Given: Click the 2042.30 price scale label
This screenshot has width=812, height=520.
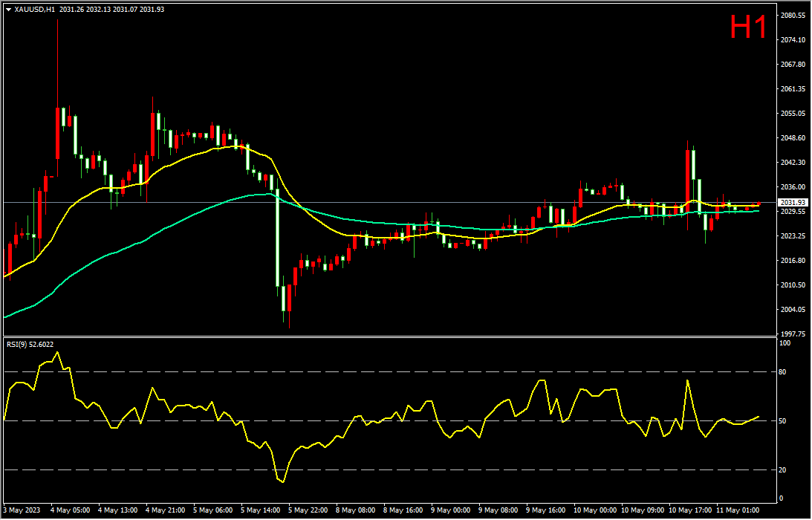Looking at the screenshot, I should coord(793,162).
